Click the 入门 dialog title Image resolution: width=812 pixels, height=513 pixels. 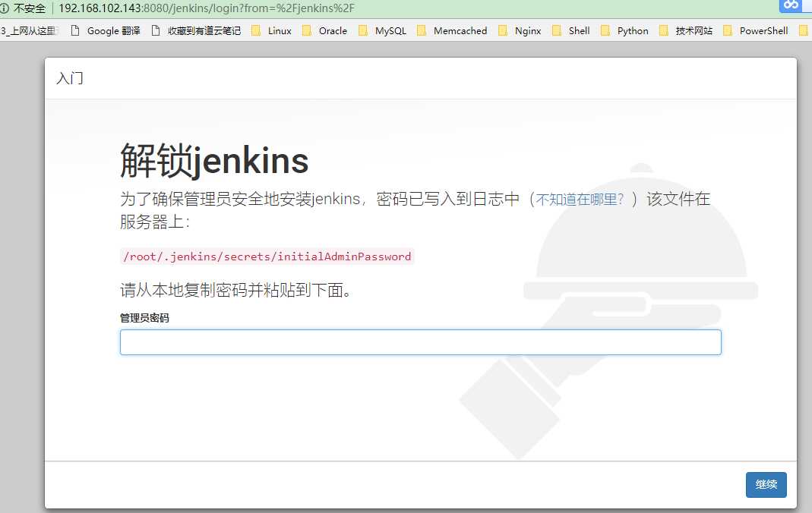(70, 79)
